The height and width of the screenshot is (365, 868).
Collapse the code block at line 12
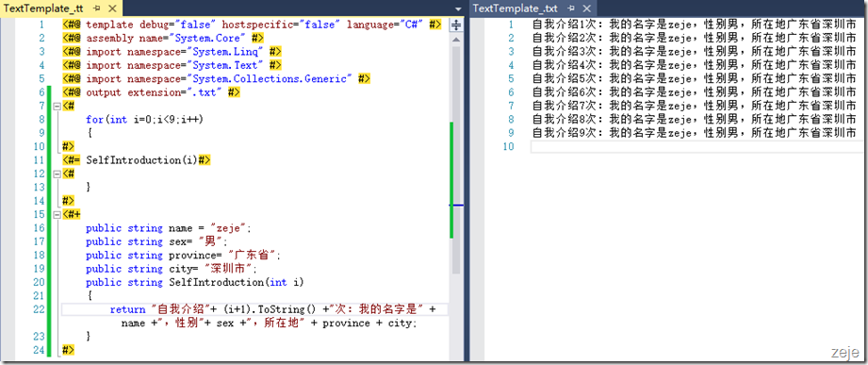[x=57, y=174]
